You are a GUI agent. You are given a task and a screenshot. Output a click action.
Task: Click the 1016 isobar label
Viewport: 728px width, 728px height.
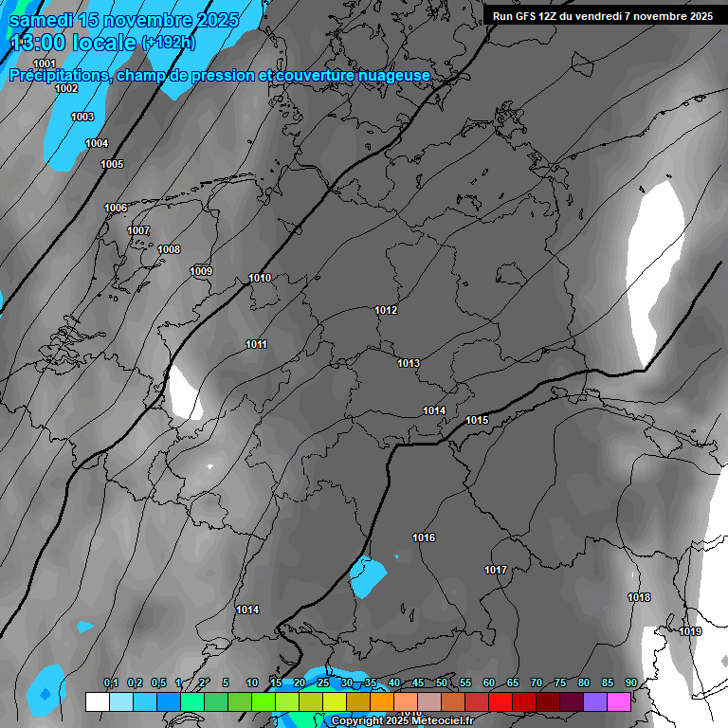(424, 537)
